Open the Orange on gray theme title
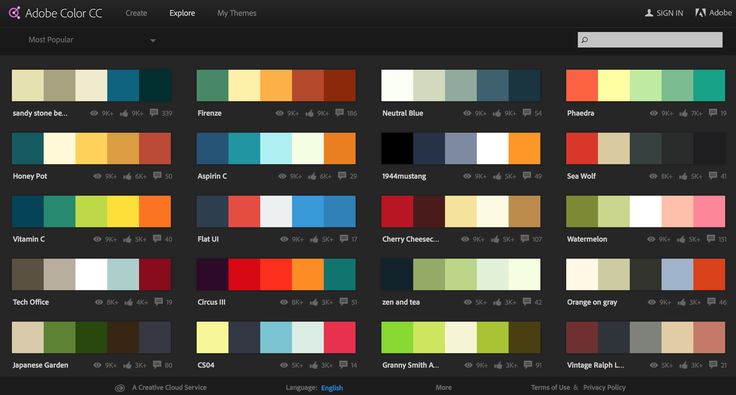736x395 pixels. click(x=592, y=302)
